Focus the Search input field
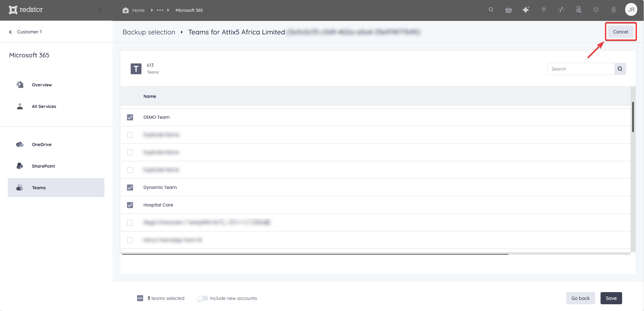This screenshot has width=644, height=311. pos(581,69)
